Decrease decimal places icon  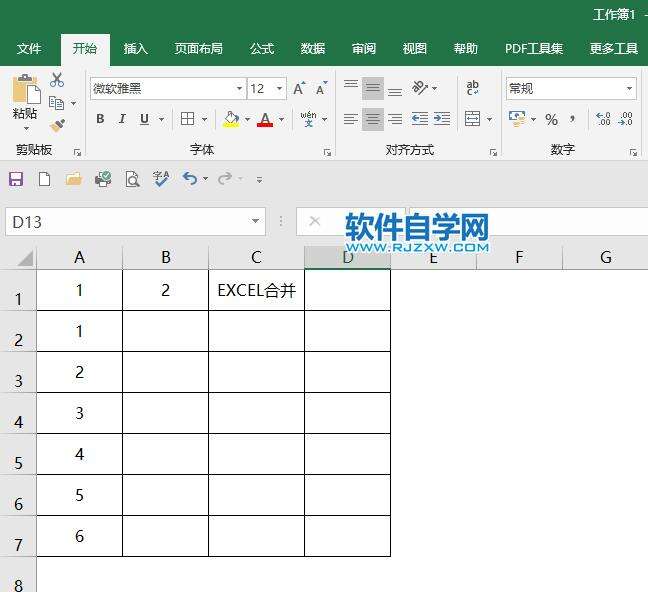coord(625,119)
